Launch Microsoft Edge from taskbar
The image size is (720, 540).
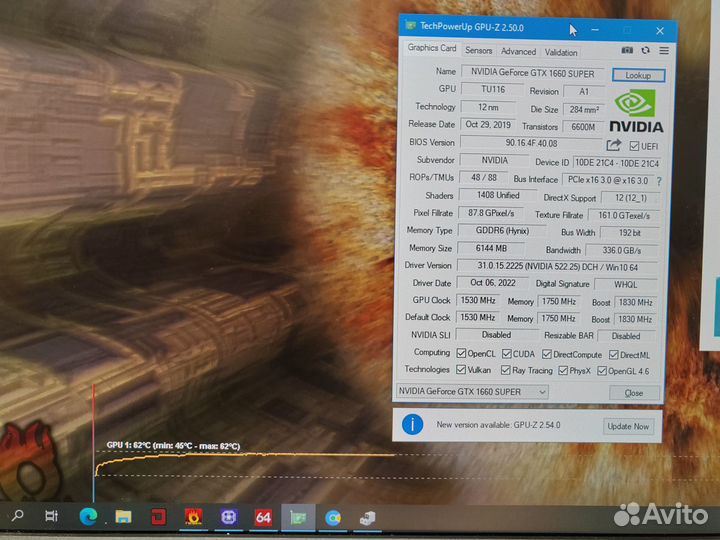point(88,517)
